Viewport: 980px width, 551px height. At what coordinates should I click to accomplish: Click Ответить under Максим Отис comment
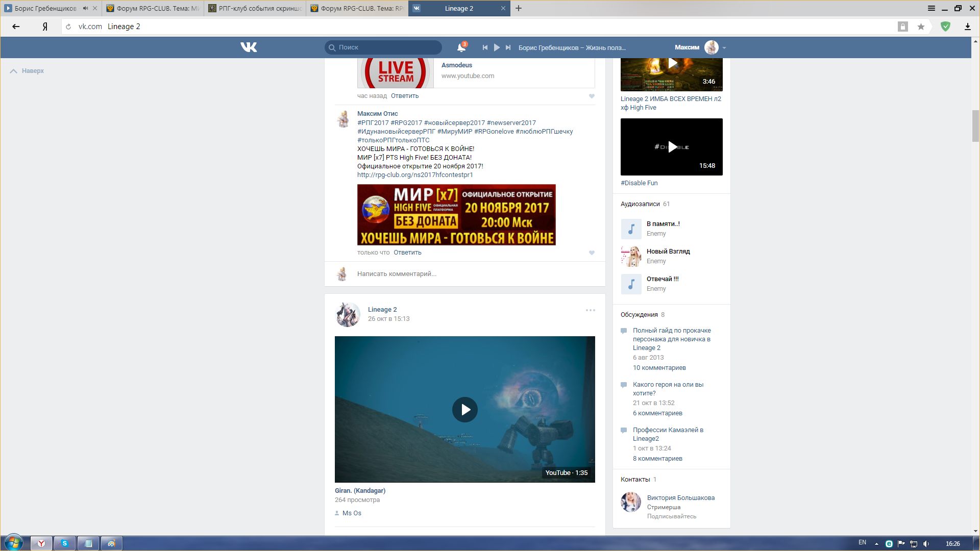tap(407, 253)
